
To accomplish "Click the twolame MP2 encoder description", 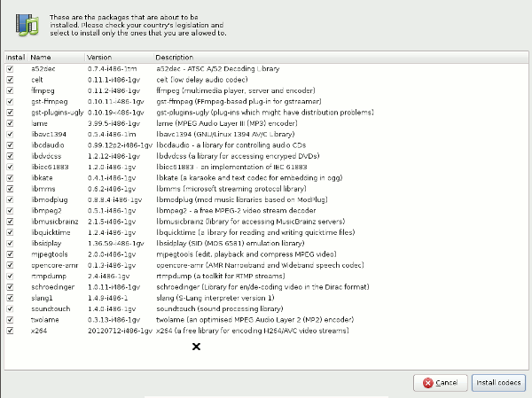I will click(x=254, y=320).
